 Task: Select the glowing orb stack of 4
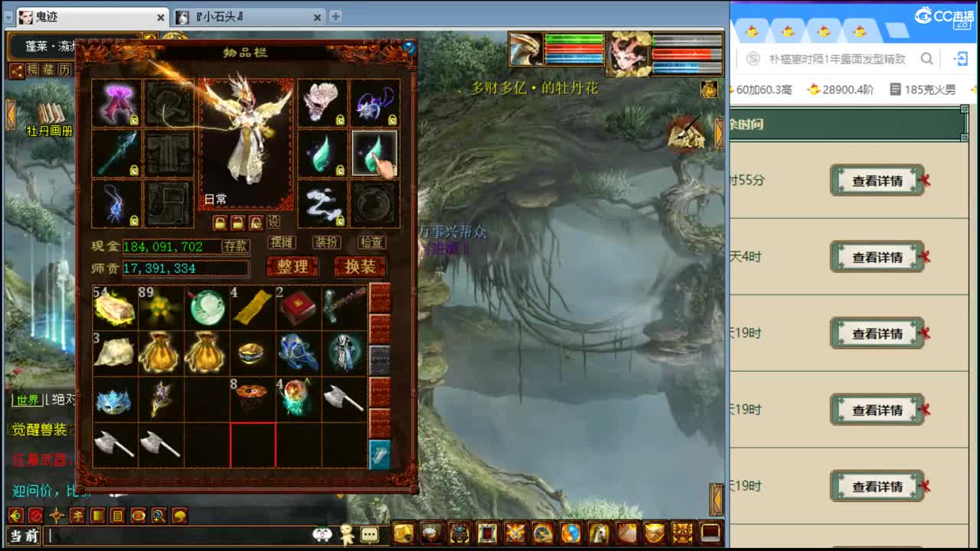pos(299,399)
